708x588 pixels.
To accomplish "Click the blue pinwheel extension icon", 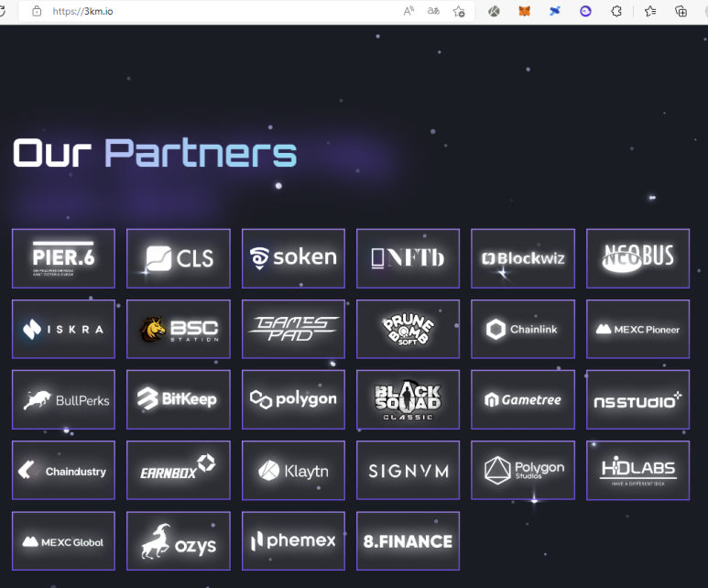I will pos(555,11).
